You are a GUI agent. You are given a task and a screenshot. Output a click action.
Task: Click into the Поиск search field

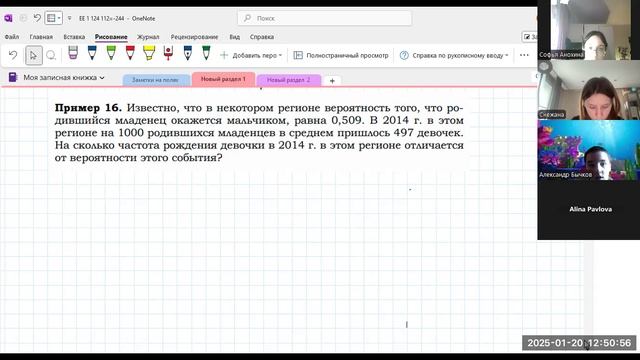[x=324, y=18]
